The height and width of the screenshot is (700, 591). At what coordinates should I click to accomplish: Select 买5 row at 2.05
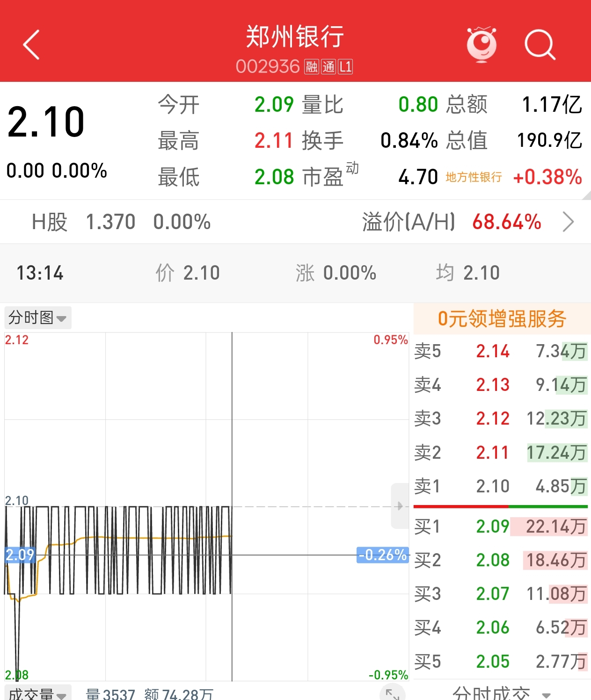click(x=501, y=662)
